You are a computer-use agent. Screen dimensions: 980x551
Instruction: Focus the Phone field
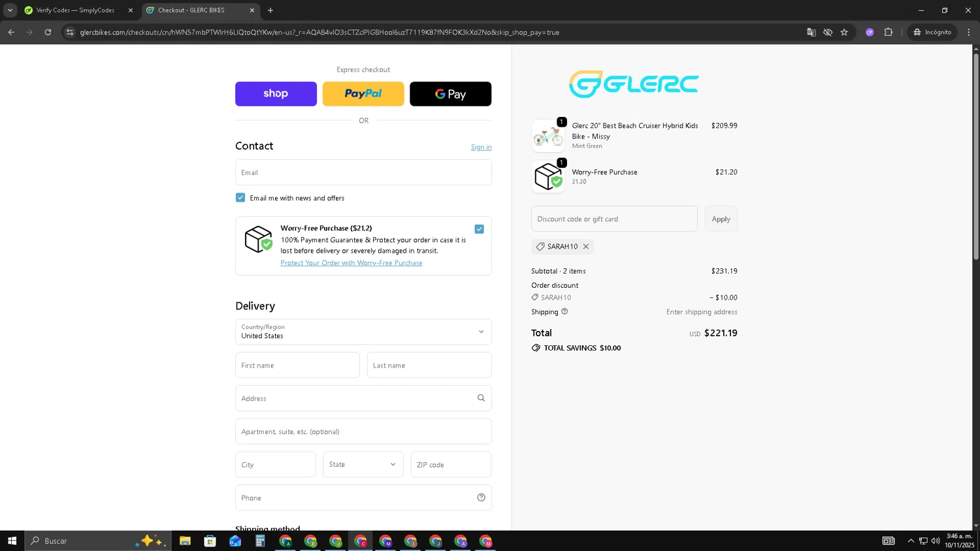[x=363, y=497]
